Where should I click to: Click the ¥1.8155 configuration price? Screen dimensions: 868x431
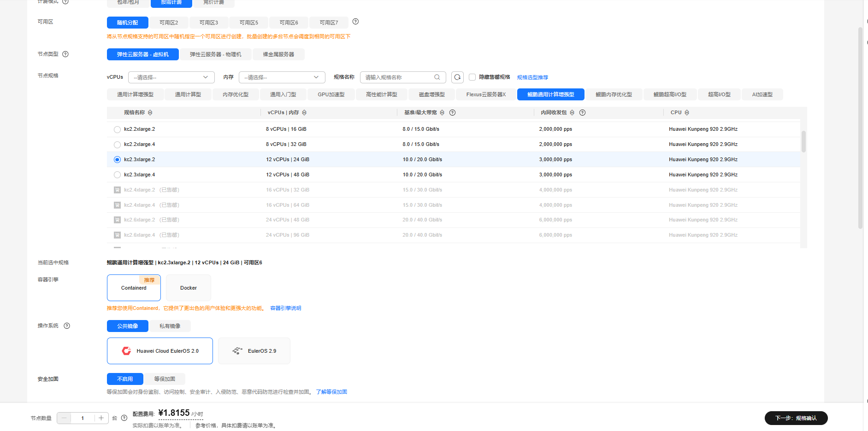(x=174, y=413)
